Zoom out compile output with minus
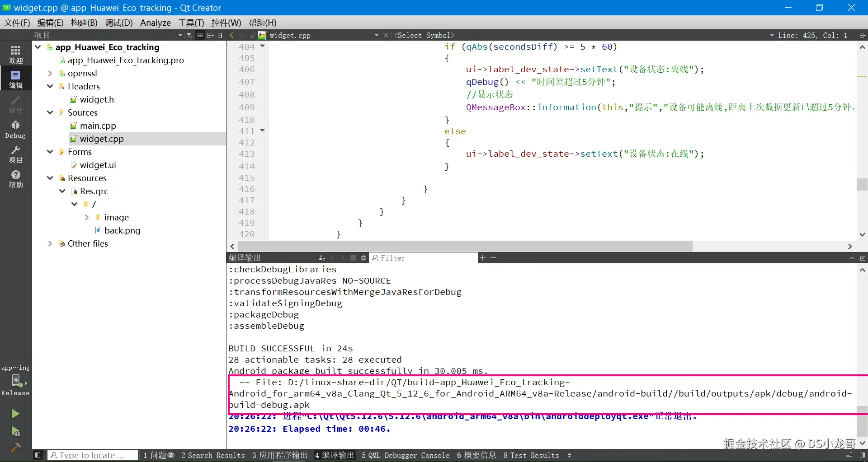 pyautogui.click(x=493, y=258)
